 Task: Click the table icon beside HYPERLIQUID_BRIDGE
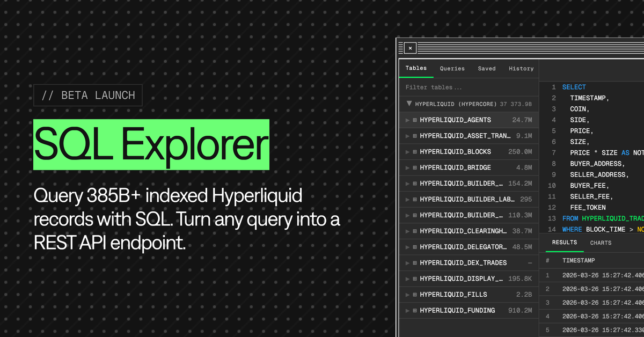(414, 167)
